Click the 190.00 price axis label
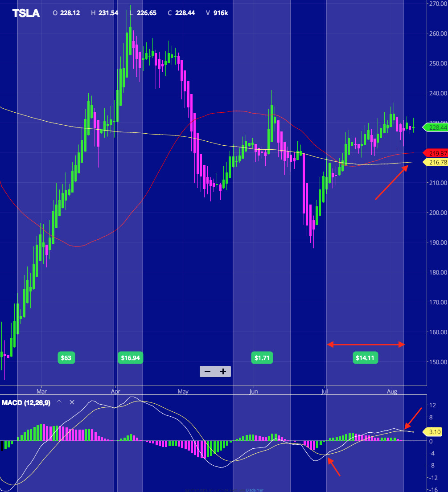448x492 pixels. pos(438,242)
